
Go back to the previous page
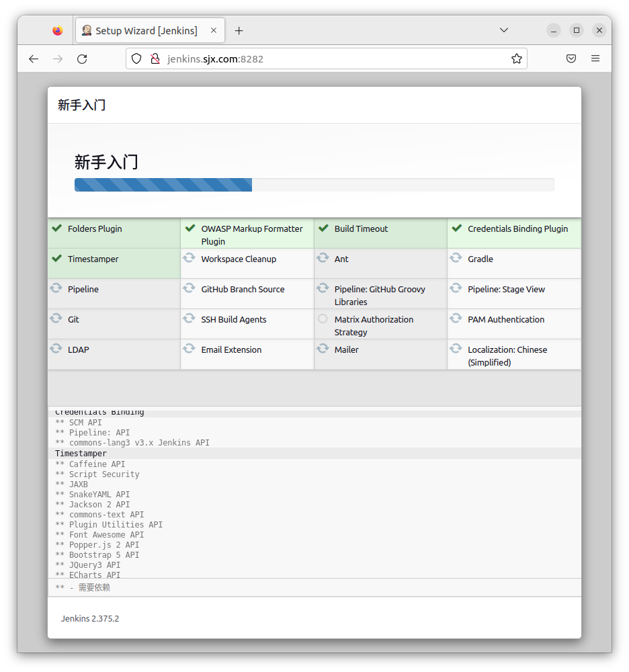[34, 59]
